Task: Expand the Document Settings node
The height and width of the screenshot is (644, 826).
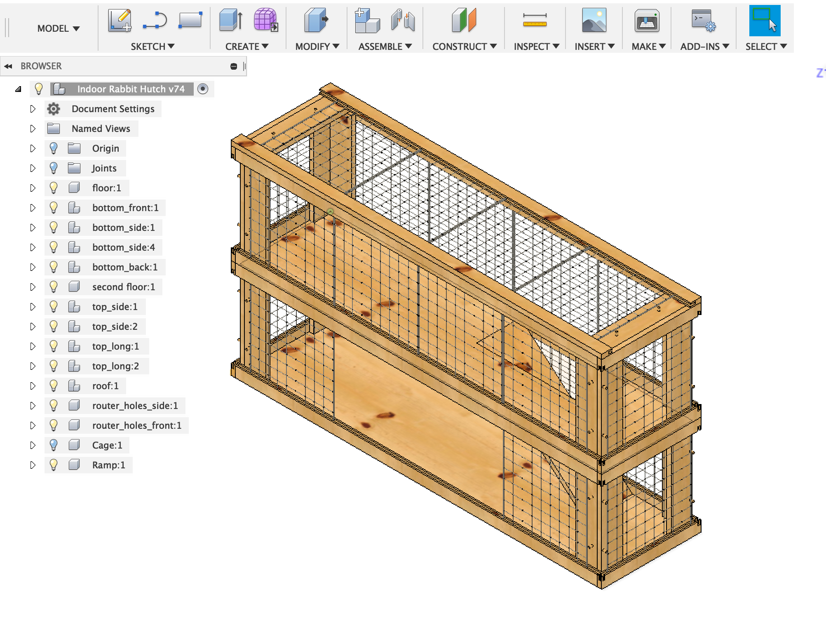Action: point(31,108)
